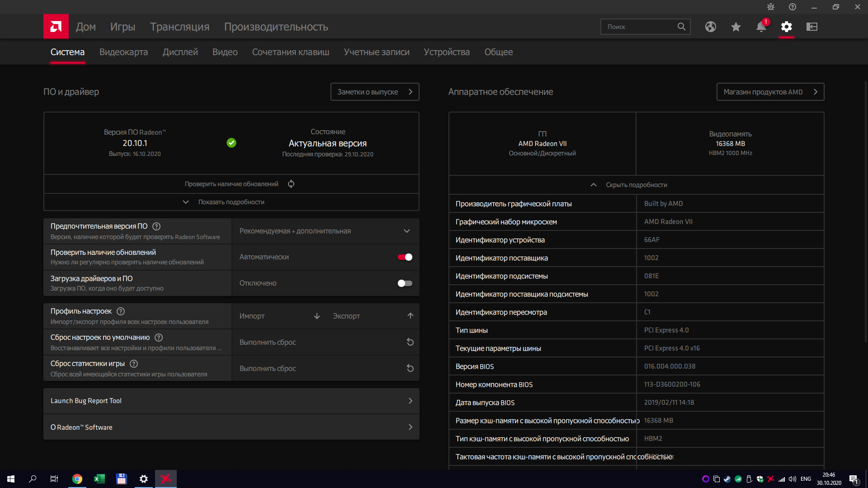Switch to the Видеокарта tab
This screenshot has width=868, height=488.
(x=123, y=52)
